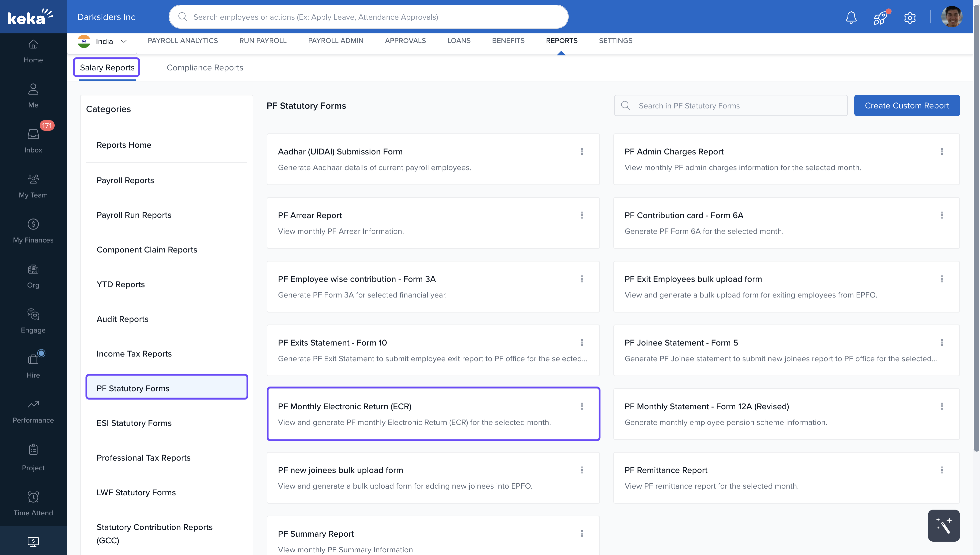Go to Inbox in left sidebar
The height and width of the screenshot is (555, 980).
coord(33,140)
